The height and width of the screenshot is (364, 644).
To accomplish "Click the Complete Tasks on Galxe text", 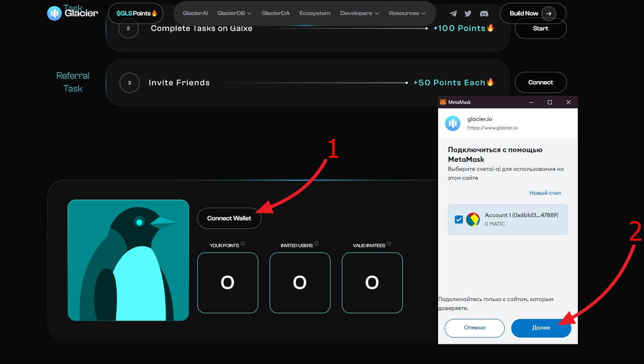I will pos(202,28).
